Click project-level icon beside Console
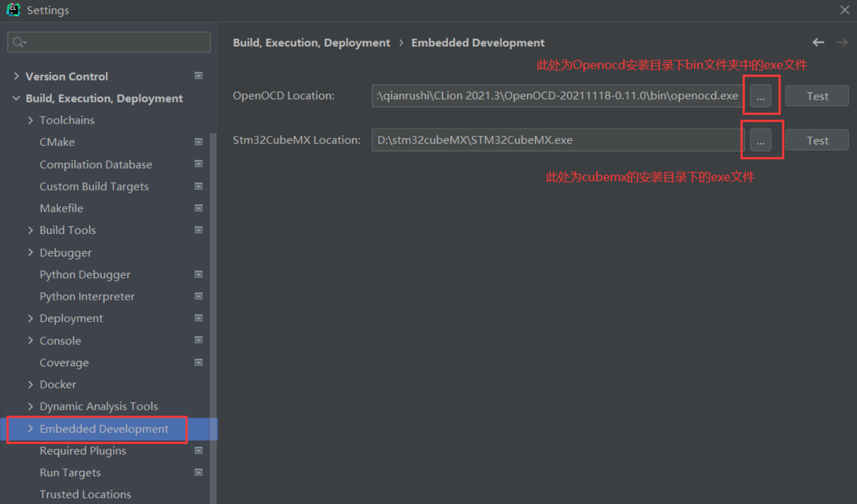This screenshot has height=504, width=857. click(199, 340)
